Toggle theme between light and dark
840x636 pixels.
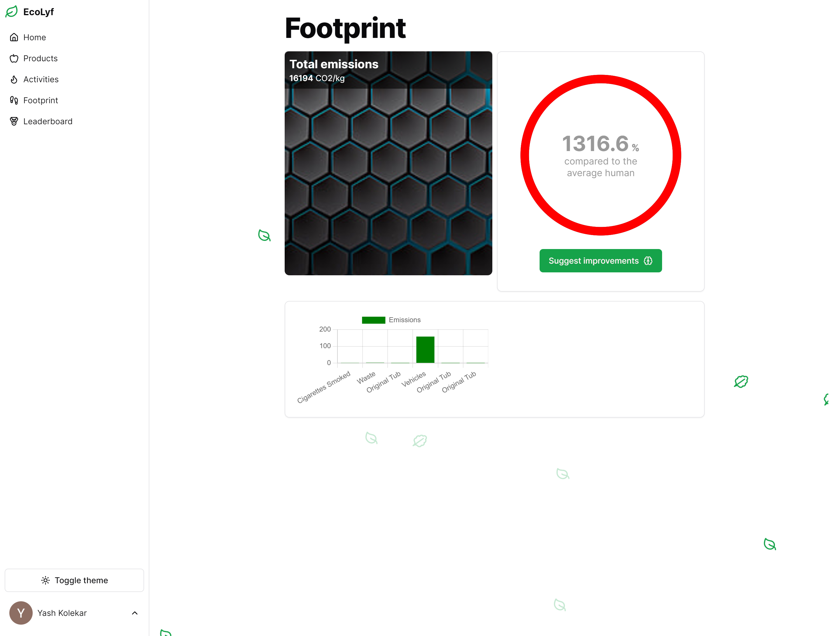pos(74,580)
